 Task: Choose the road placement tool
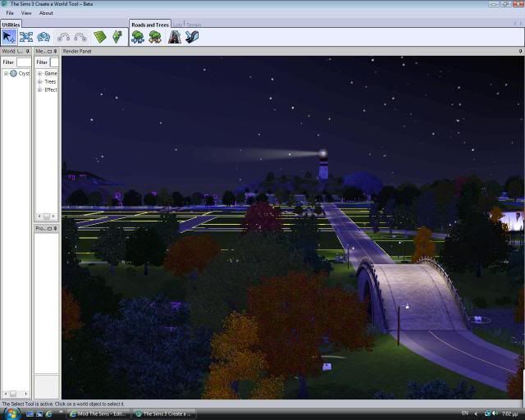(x=174, y=37)
